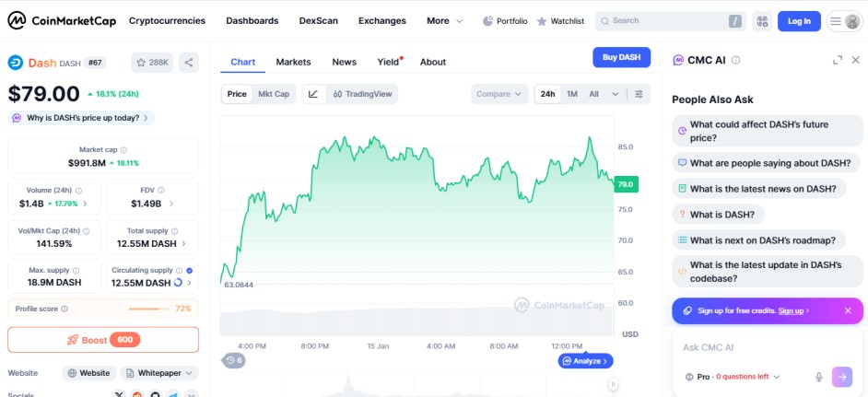Click the Max. supply info icon
The width and height of the screenshot is (868, 397).
pyautogui.click(x=76, y=271)
